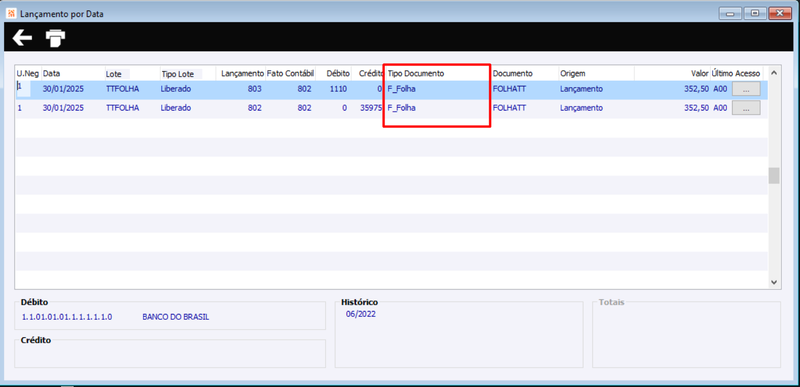The image size is (800, 387).
Task: Sort by the U.Neg column header
Action: 28,73
